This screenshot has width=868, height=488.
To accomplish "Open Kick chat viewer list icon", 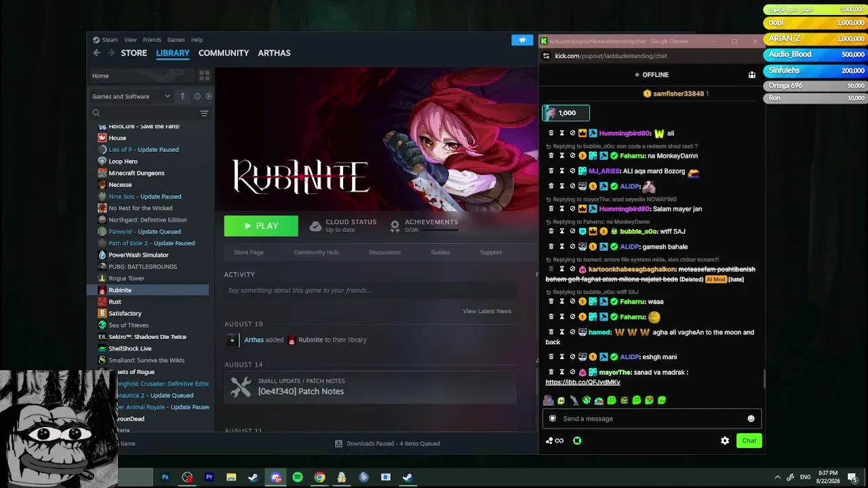I will point(751,75).
